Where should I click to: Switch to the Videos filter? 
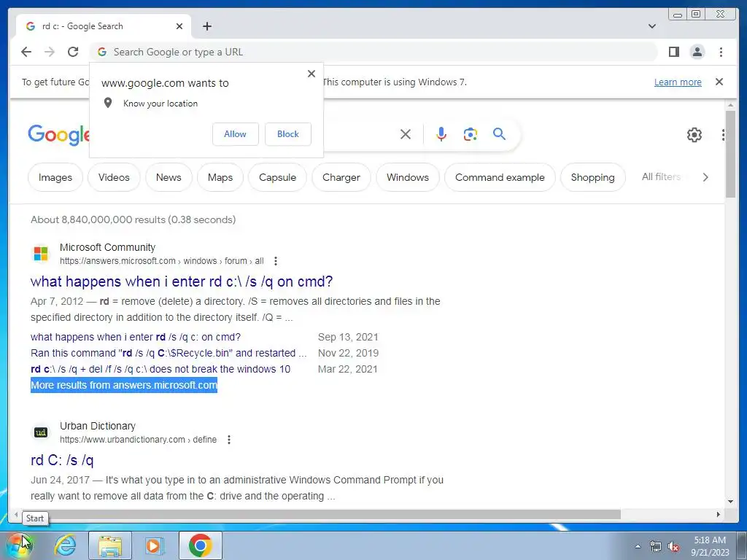tap(114, 178)
